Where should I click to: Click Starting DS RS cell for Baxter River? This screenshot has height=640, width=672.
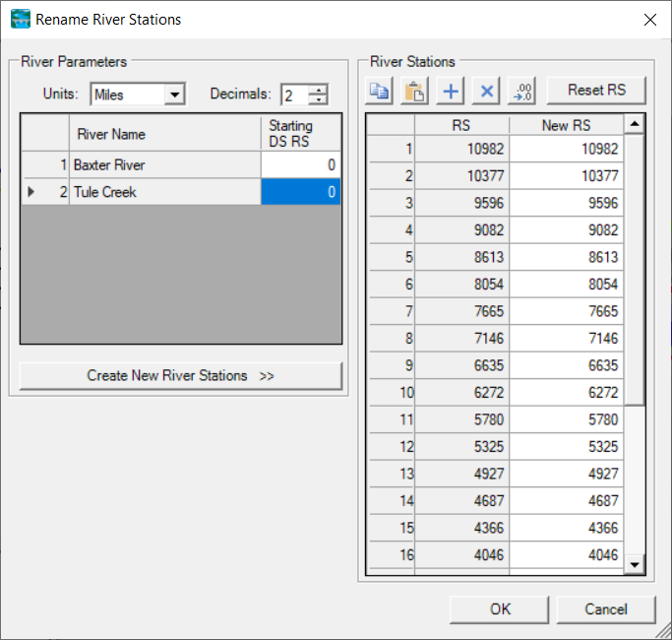[x=301, y=164]
